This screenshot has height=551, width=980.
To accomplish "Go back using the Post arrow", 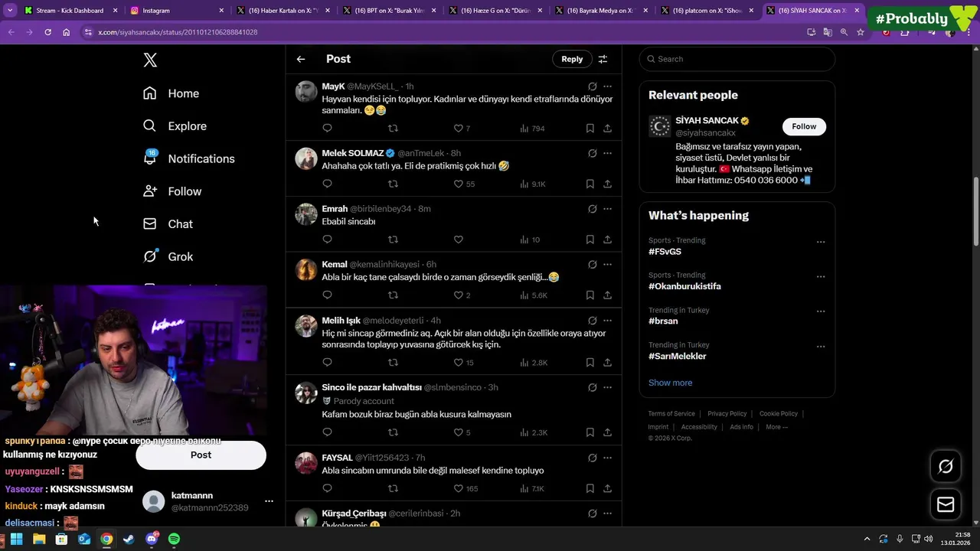I will pyautogui.click(x=301, y=59).
